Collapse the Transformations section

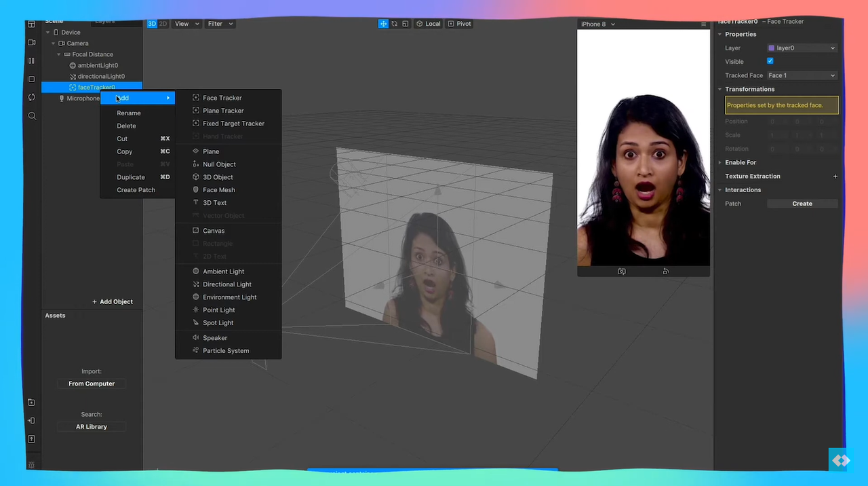coord(720,90)
